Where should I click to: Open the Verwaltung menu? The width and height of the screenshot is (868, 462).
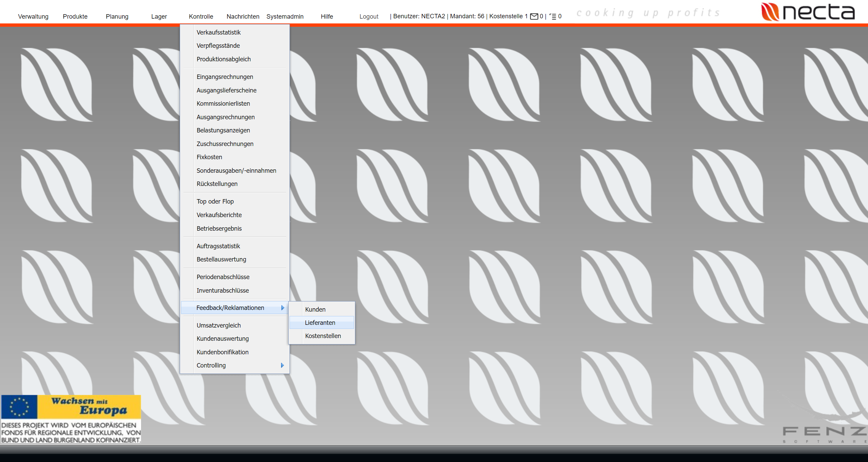coord(33,16)
